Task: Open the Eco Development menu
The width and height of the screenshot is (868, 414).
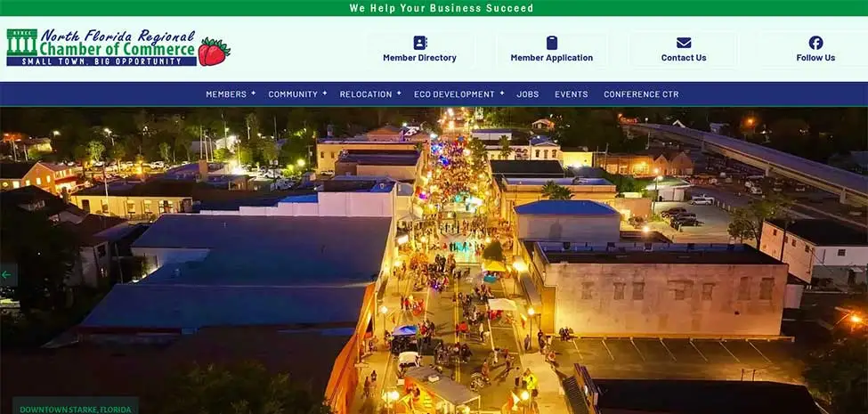Action: pyautogui.click(x=454, y=94)
